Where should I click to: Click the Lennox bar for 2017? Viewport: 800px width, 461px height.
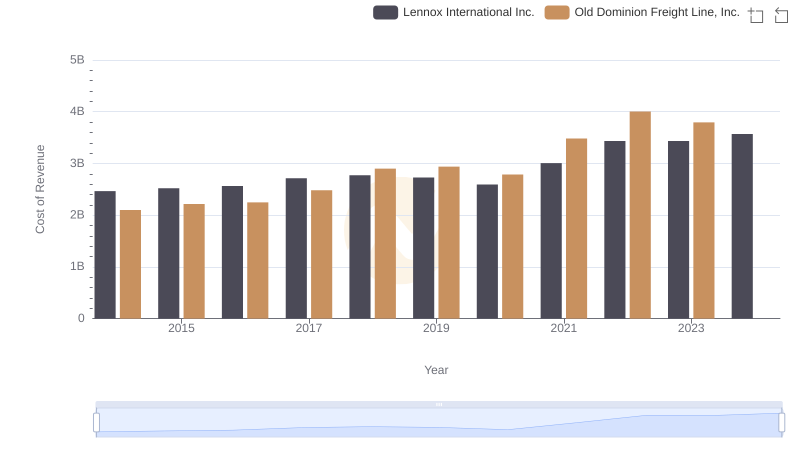296,248
